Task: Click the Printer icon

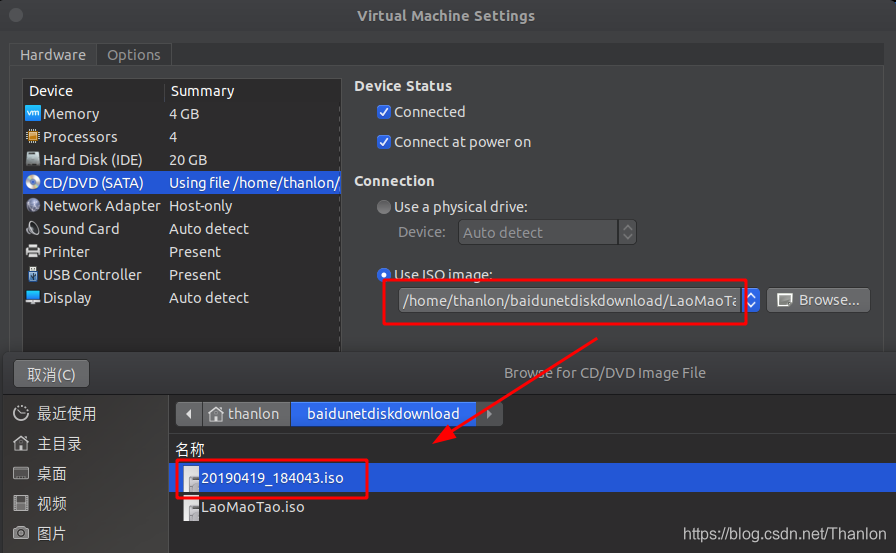Action: [x=33, y=251]
